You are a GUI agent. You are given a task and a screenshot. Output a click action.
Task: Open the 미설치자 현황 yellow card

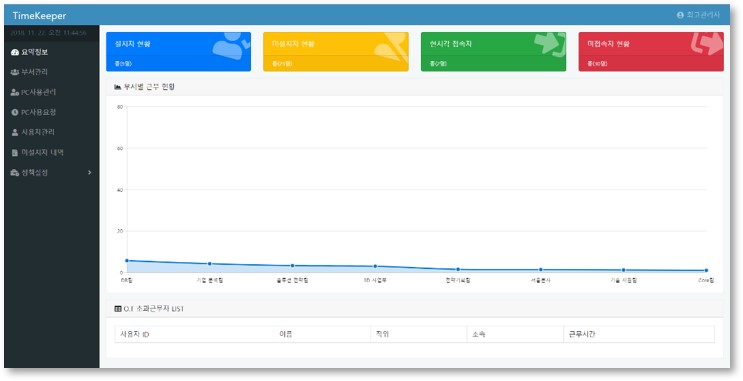(335, 52)
